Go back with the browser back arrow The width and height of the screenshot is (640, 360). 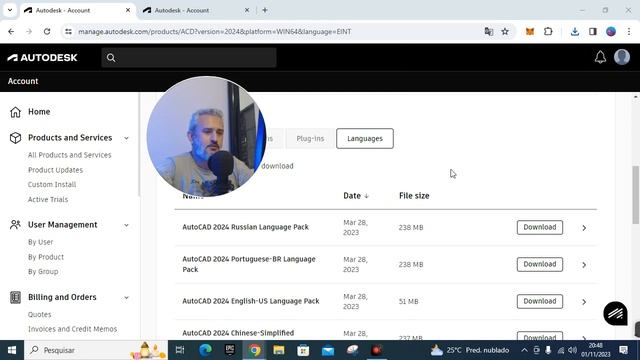click(11, 31)
